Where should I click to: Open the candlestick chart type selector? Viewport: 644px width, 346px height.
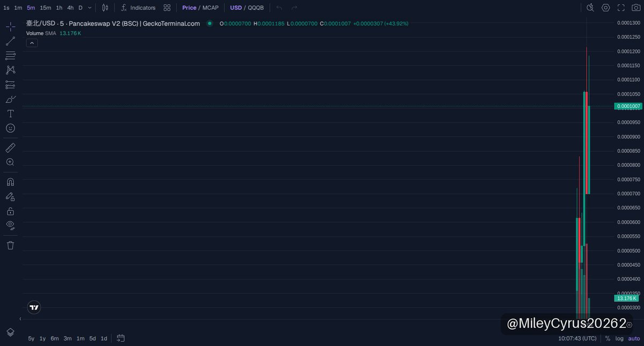coord(105,8)
